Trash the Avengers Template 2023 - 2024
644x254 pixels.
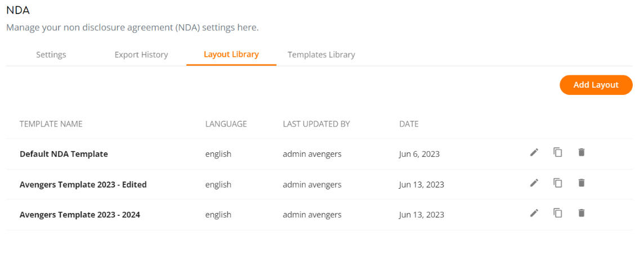(x=581, y=213)
